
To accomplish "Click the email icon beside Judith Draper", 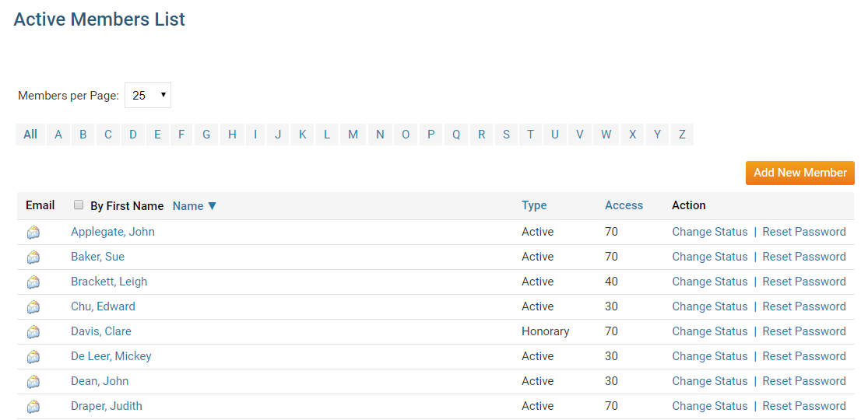I will [33, 407].
